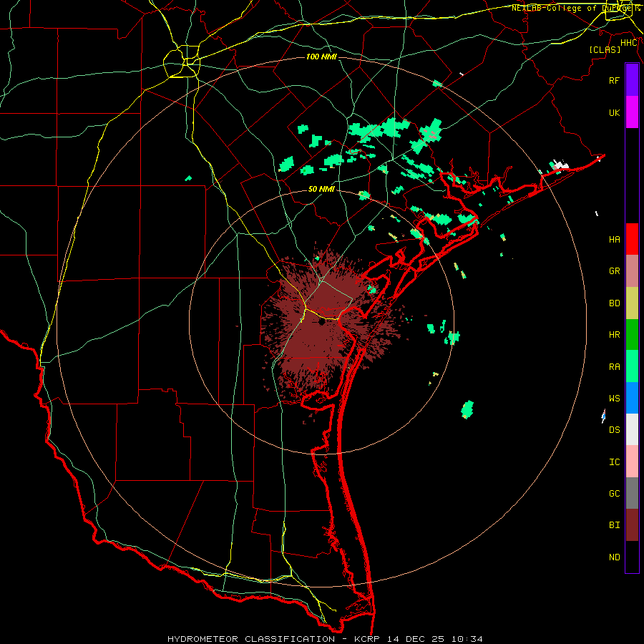Click the ND legend label
The height and width of the screenshot is (644, 644).
614,557
